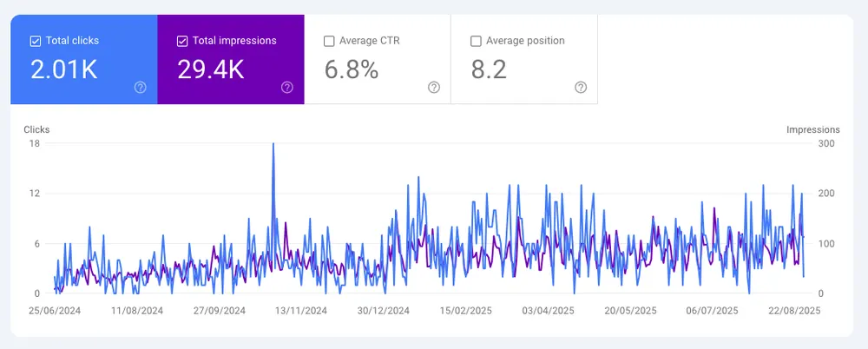Viewport: 868px width, 349px height.
Task: Click the 06/07/2025 date label
Action: click(712, 311)
